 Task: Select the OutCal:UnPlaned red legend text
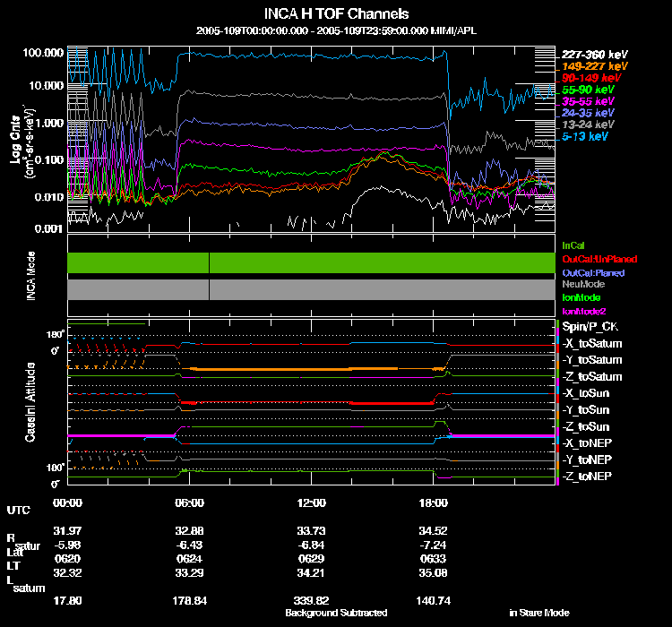coord(599,259)
